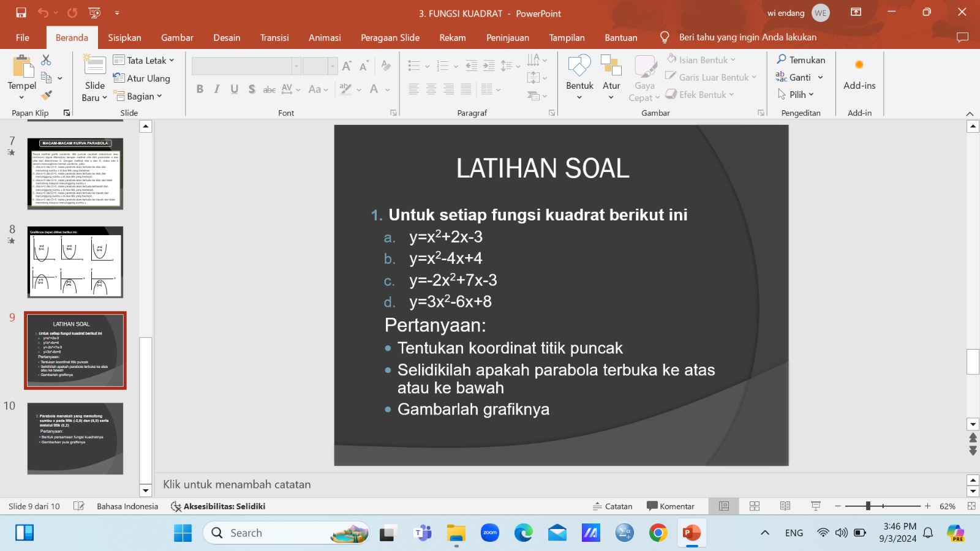Viewport: 980px width, 551px height.
Task: Toggle underline formatting
Action: 234,89
